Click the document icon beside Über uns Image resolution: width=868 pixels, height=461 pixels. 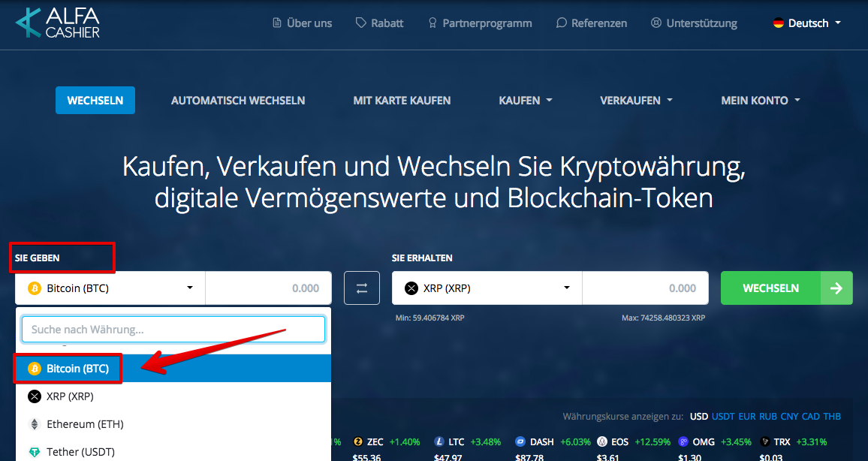[277, 23]
